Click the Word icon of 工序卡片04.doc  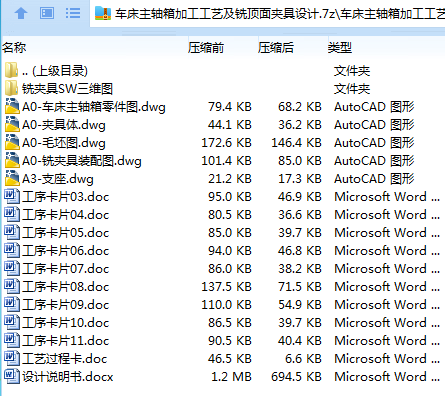[12, 214]
